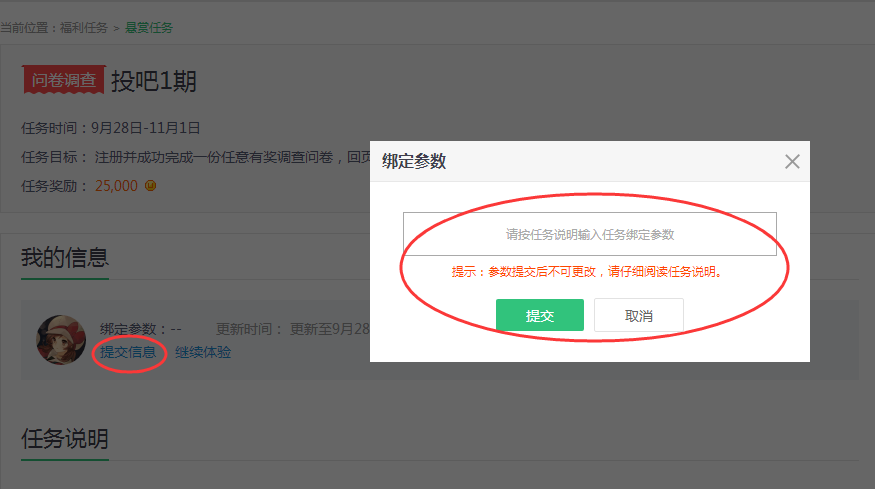Click the 投吧1期 task title
This screenshot has width=875, height=489.
(154, 81)
